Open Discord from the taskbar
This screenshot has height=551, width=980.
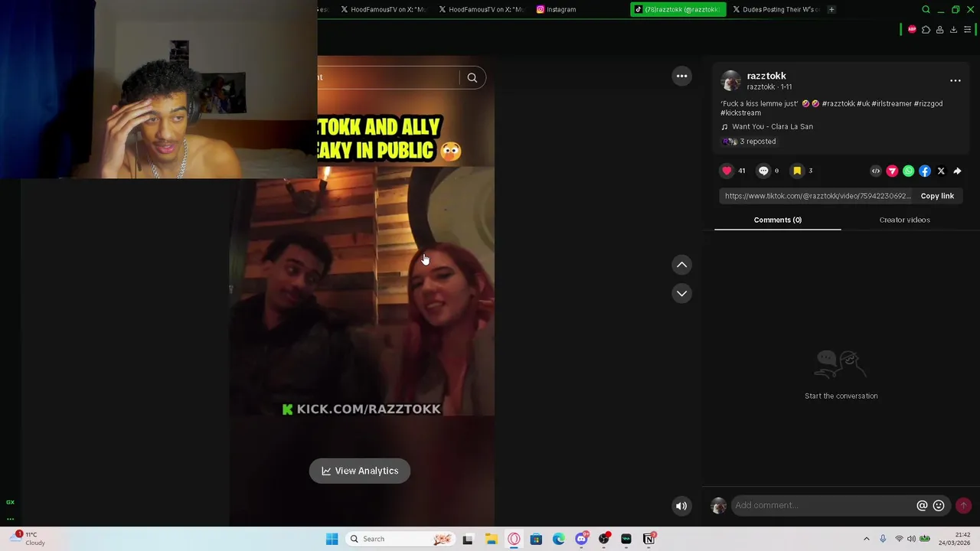(581, 539)
